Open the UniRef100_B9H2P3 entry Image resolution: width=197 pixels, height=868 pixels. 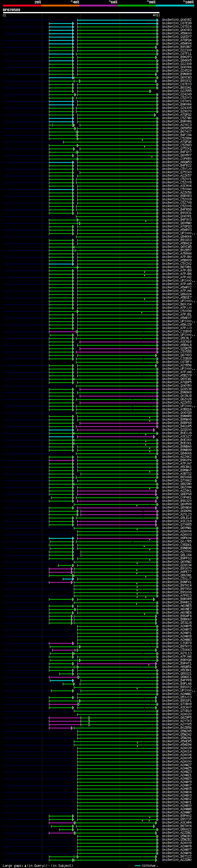(x=177, y=57)
